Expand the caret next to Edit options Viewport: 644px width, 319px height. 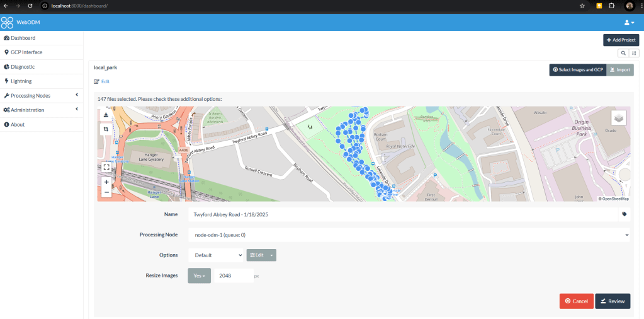271,255
